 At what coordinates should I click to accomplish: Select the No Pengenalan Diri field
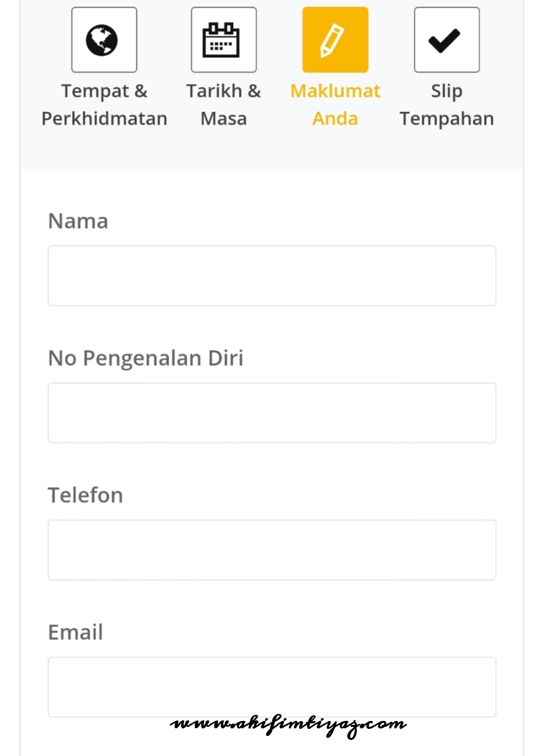pyautogui.click(x=271, y=412)
